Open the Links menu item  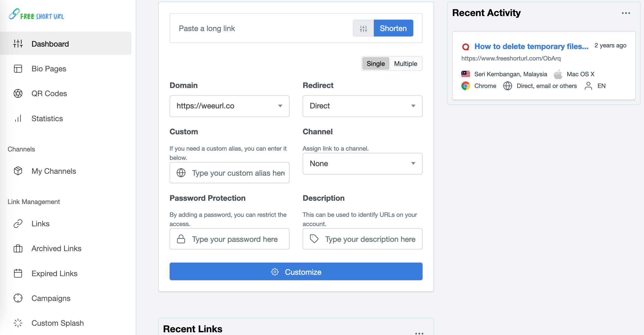click(x=40, y=224)
